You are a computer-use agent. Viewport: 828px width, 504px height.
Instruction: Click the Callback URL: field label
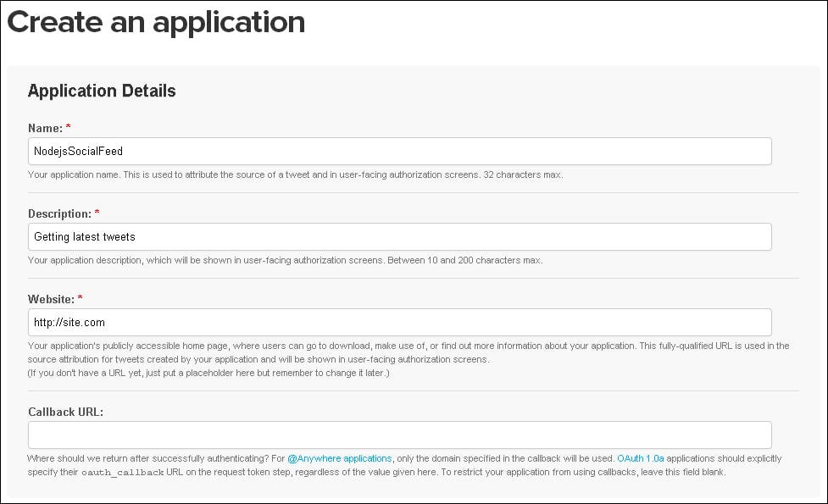click(x=65, y=413)
